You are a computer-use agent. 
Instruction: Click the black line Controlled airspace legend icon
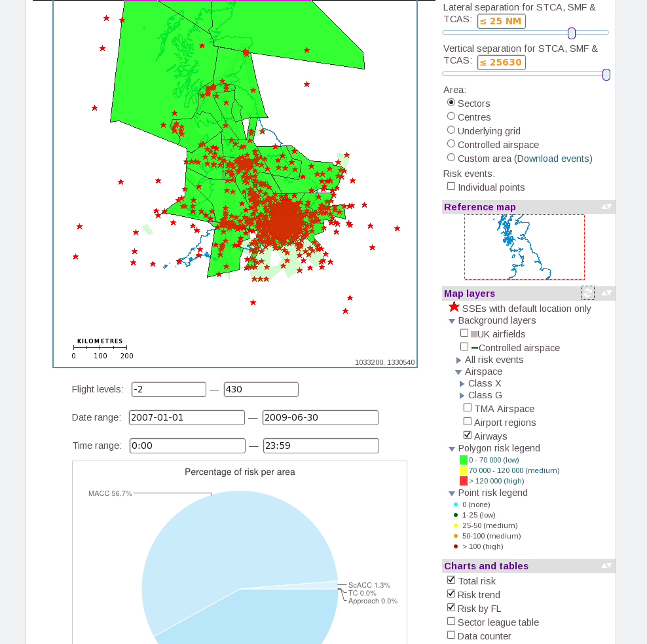click(x=475, y=348)
